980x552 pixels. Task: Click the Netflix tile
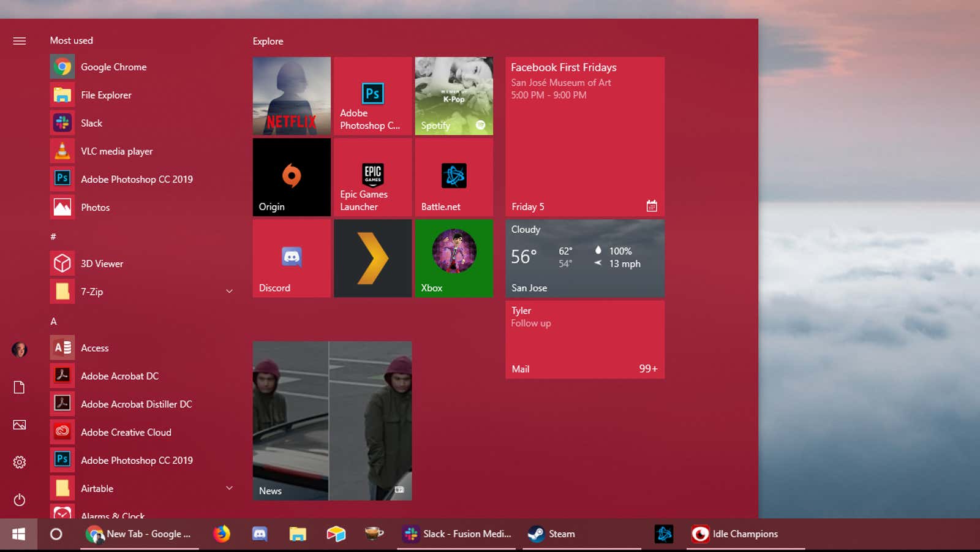[x=292, y=96]
